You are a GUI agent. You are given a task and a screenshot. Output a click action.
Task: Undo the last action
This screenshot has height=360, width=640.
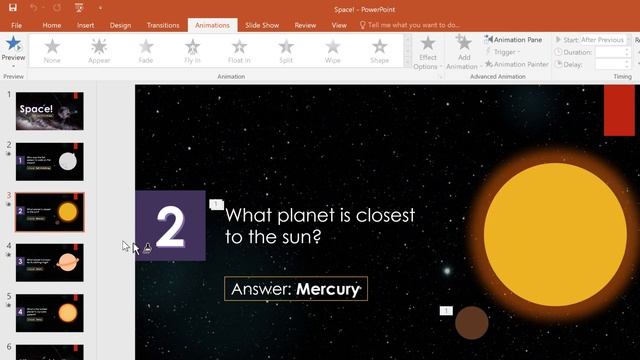click(x=34, y=8)
